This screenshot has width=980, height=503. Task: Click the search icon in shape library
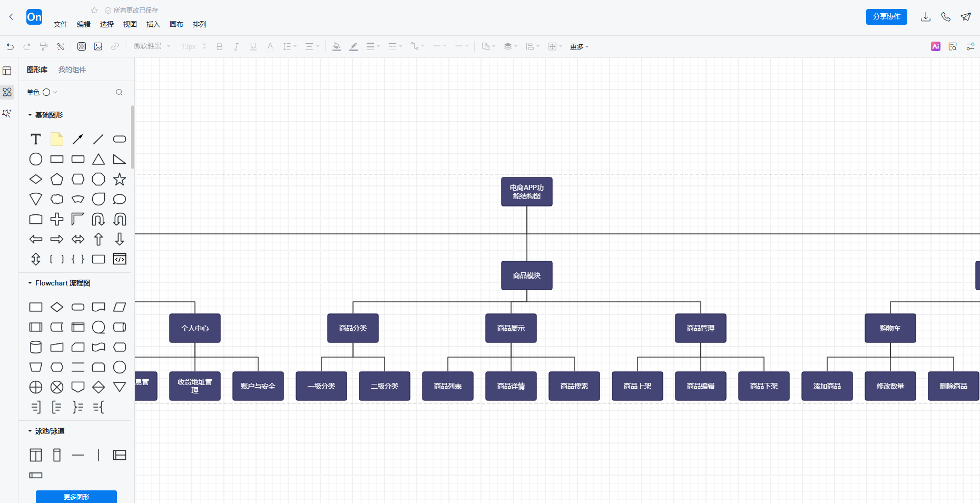[x=119, y=92]
